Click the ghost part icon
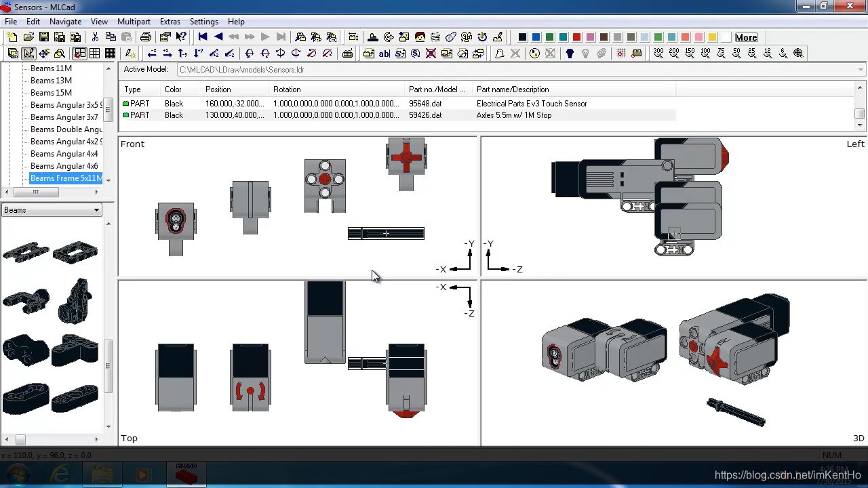This screenshot has height=488, width=868. click(500, 54)
